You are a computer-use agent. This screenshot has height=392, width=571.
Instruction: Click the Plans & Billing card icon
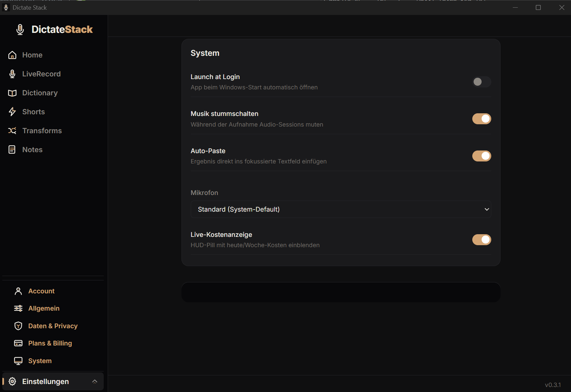point(18,343)
